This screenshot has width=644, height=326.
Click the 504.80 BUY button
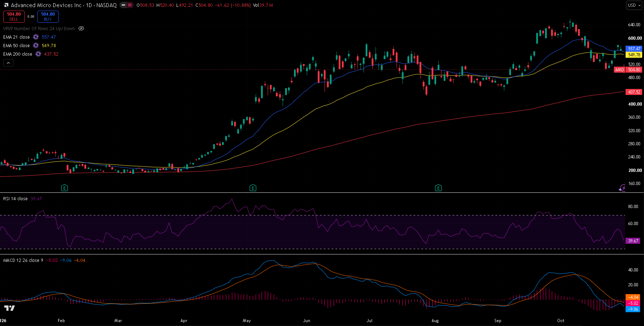[48, 16]
